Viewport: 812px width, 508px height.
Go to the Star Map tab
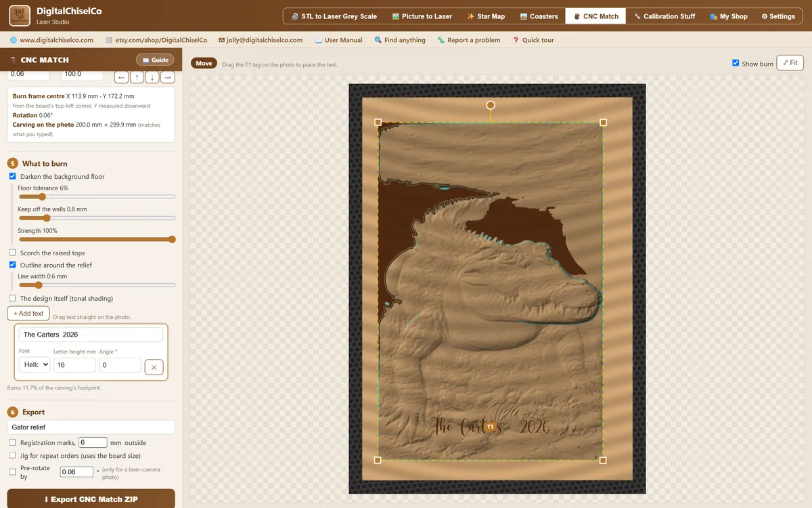tap(486, 16)
